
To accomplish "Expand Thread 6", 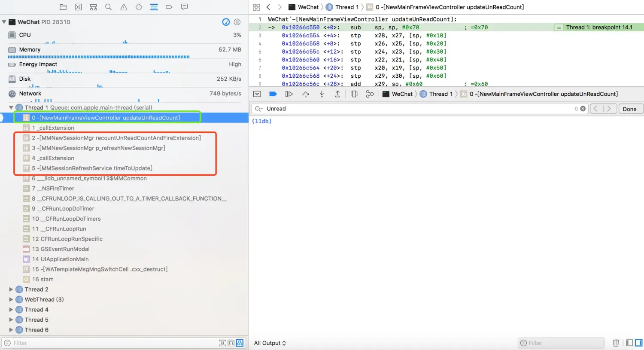I will click(11, 330).
